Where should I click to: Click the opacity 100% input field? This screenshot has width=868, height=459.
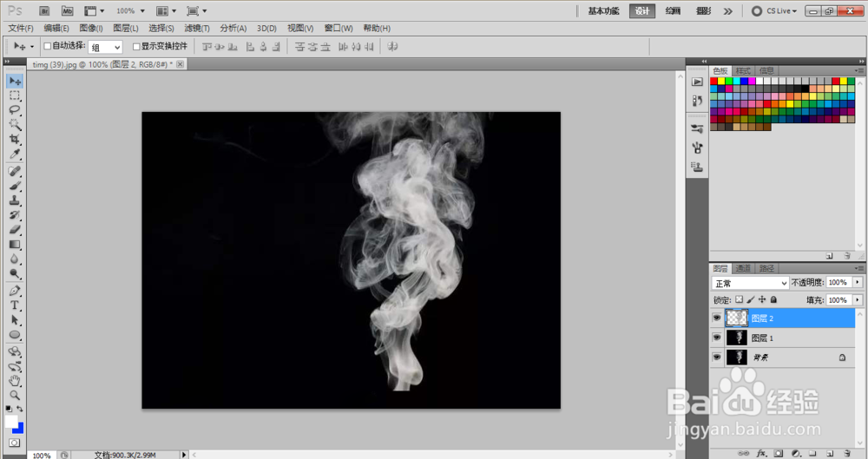point(838,282)
